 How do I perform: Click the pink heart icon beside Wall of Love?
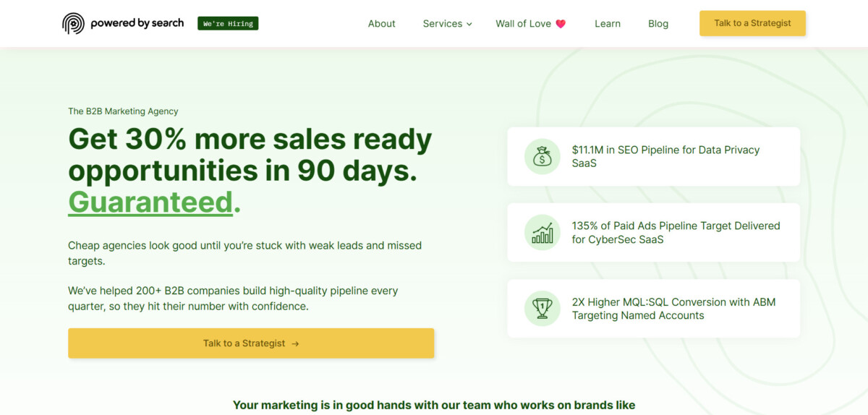(561, 24)
